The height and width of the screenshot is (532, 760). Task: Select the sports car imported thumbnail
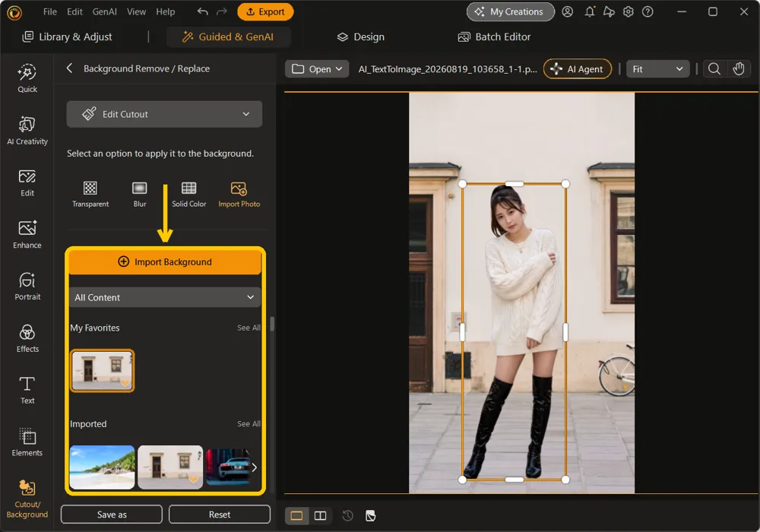tap(228, 467)
